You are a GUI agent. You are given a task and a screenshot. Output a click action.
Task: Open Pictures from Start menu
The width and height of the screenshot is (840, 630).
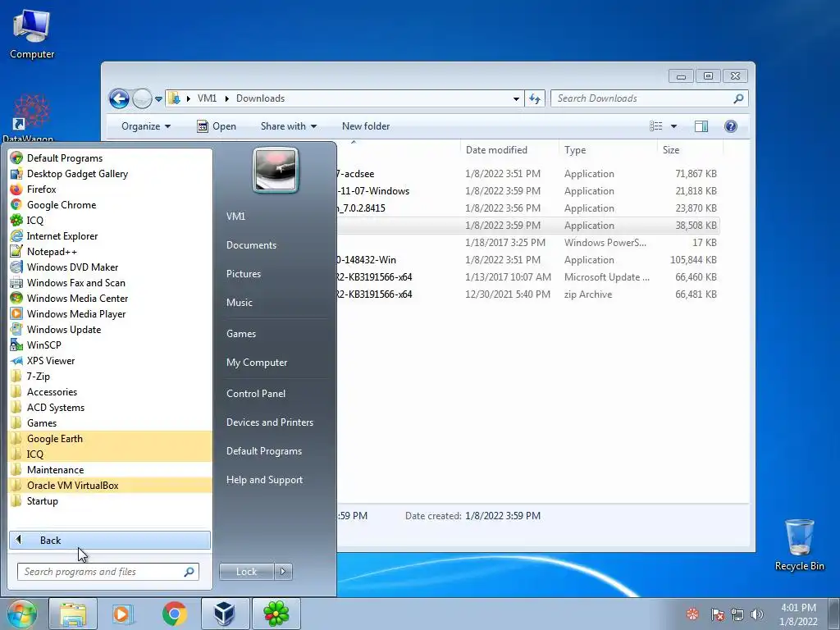[243, 274]
